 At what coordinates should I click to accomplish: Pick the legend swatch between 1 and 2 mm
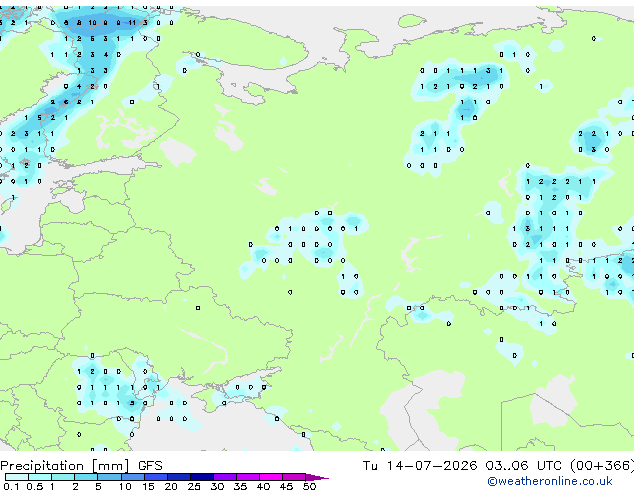click(63, 477)
